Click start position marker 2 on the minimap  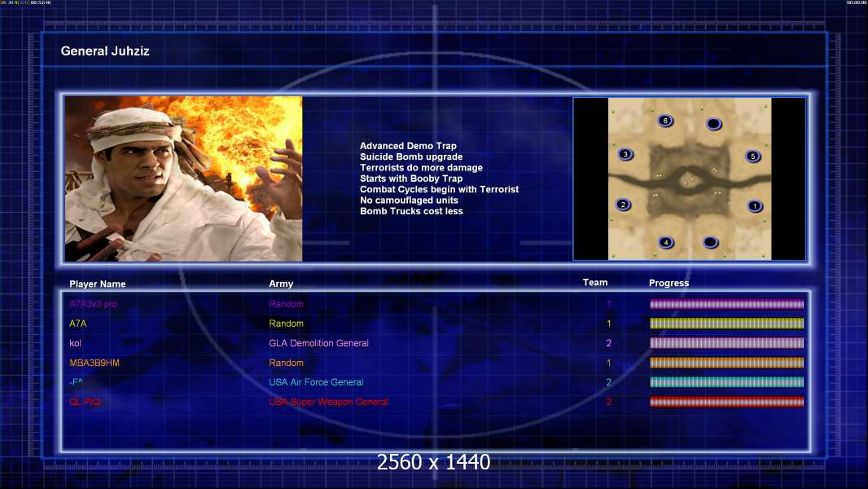[x=623, y=205]
